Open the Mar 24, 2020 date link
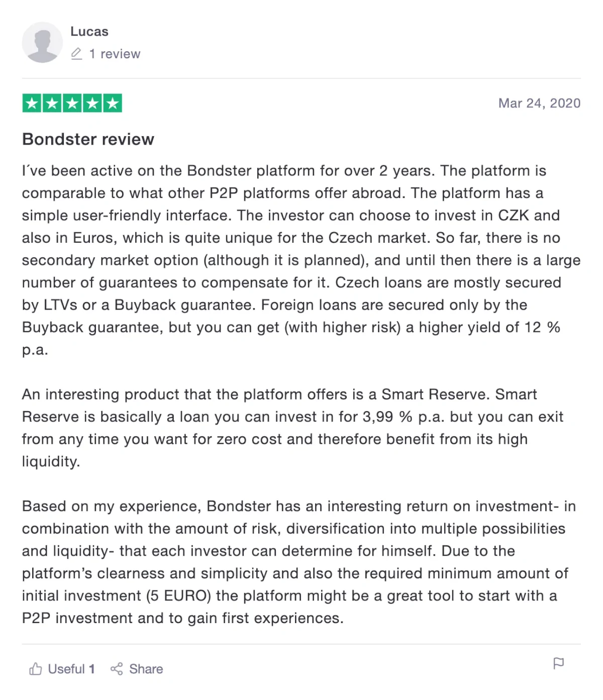Image resolution: width=603 pixels, height=700 pixels. pyautogui.click(x=539, y=103)
